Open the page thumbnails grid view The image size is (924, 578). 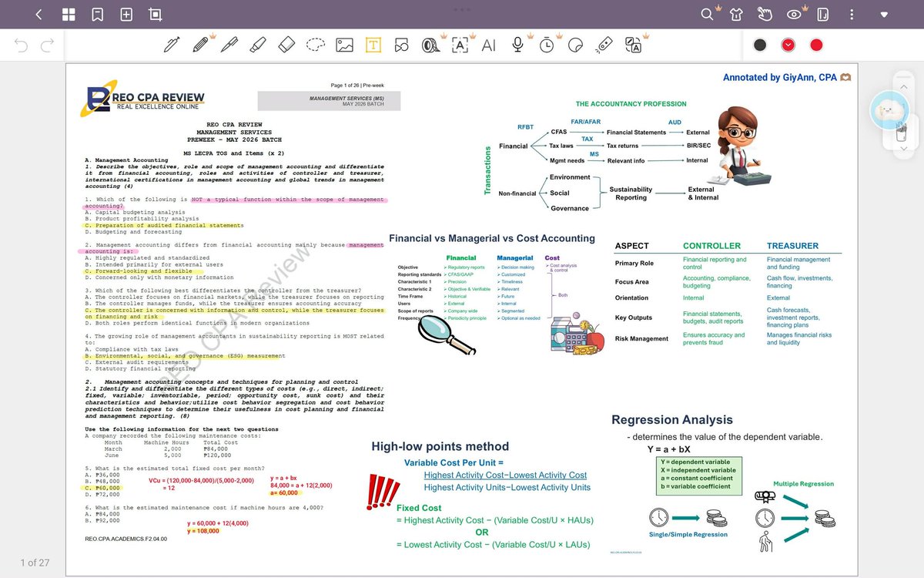pos(69,15)
